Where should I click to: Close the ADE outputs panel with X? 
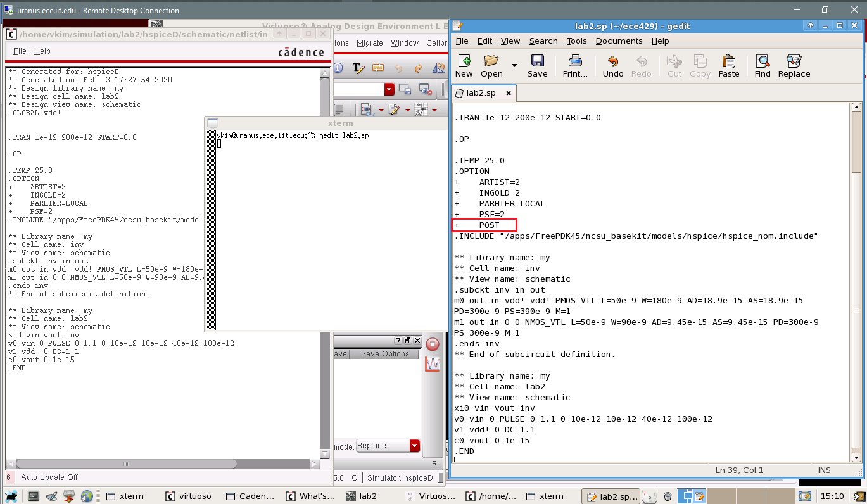pos(417,341)
